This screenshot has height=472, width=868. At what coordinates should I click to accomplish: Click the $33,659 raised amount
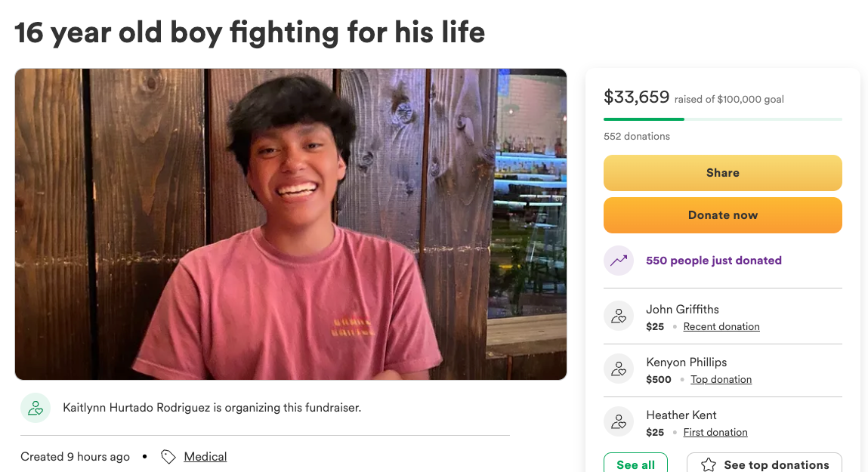637,97
